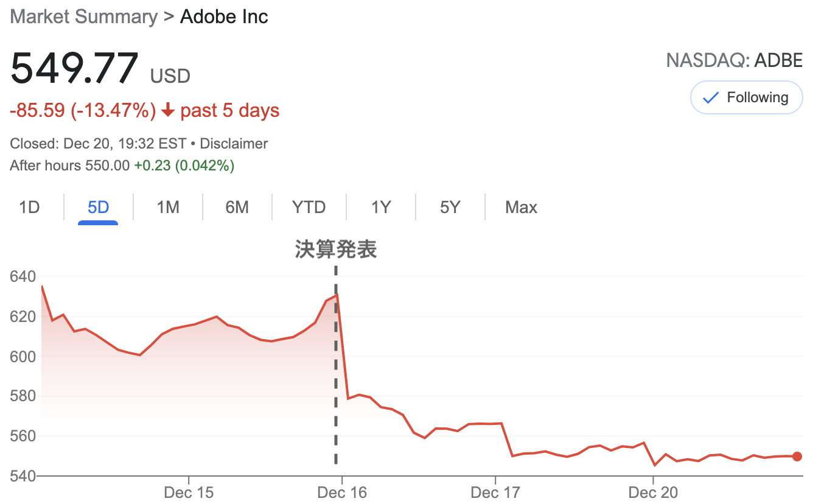The image size is (824, 504).
Task: Click the red down arrow indicator
Action: [x=168, y=111]
